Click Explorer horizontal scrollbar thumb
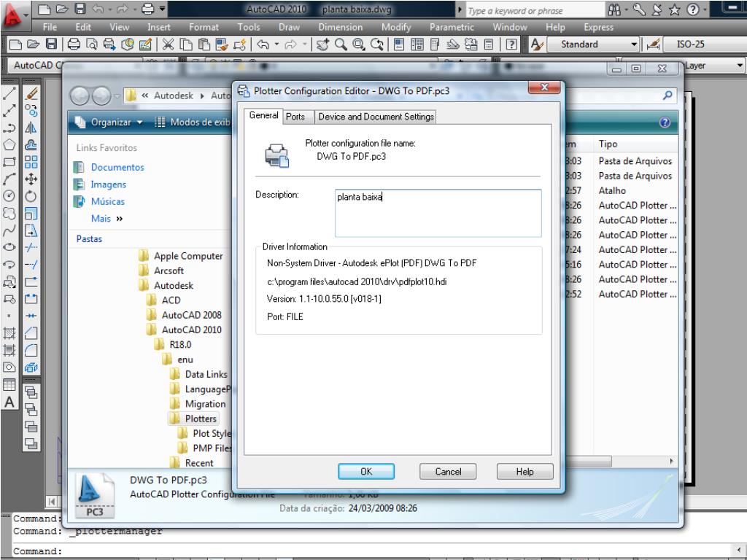The height and width of the screenshot is (560, 747). (588, 461)
